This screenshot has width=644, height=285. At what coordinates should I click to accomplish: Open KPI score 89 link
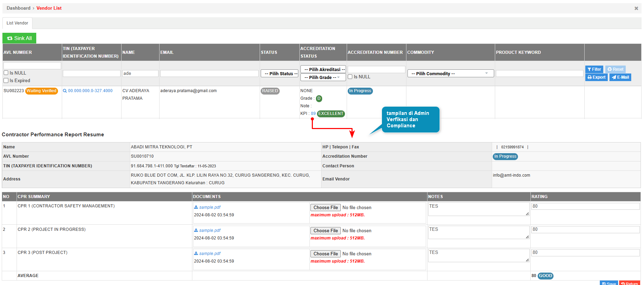[x=313, y=114]
